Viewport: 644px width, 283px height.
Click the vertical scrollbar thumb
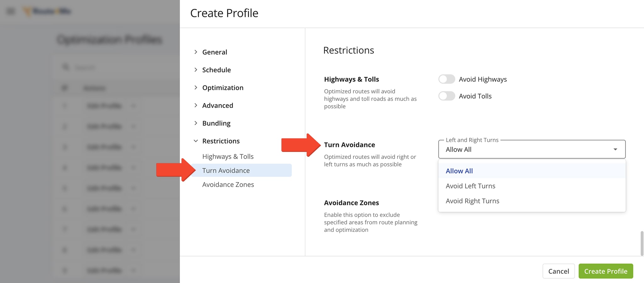pyautogui.click(x=642, y=243)
